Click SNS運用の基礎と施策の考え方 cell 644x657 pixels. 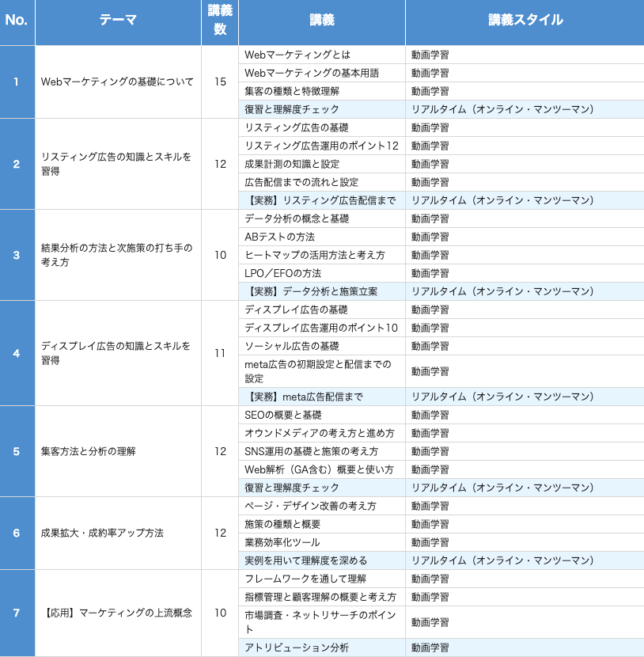tap(321, 451)
